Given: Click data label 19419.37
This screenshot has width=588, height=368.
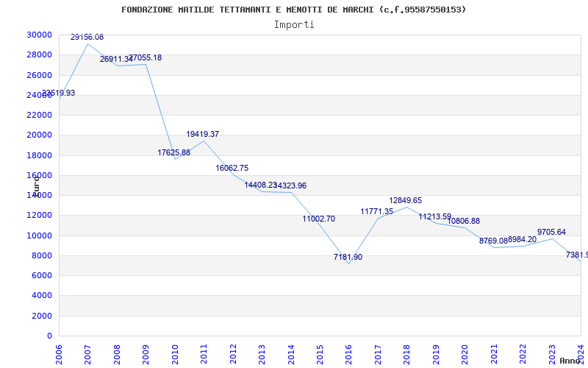Looking at the screenshot, I should point(203,134).
